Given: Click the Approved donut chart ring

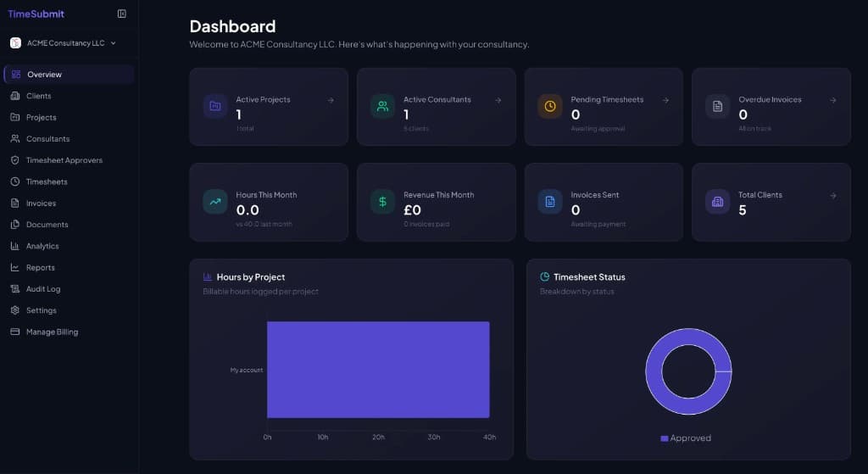Looking at the screenshot, I should [654, 371].
